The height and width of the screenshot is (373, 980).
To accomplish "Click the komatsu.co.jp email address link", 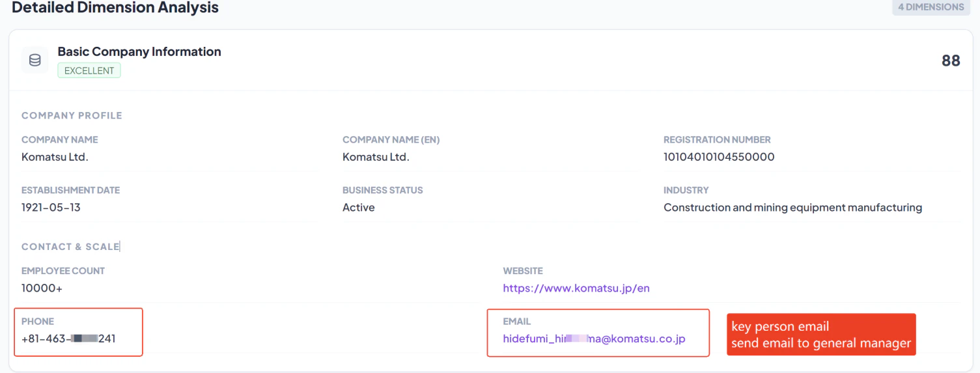I will (594, 338).
